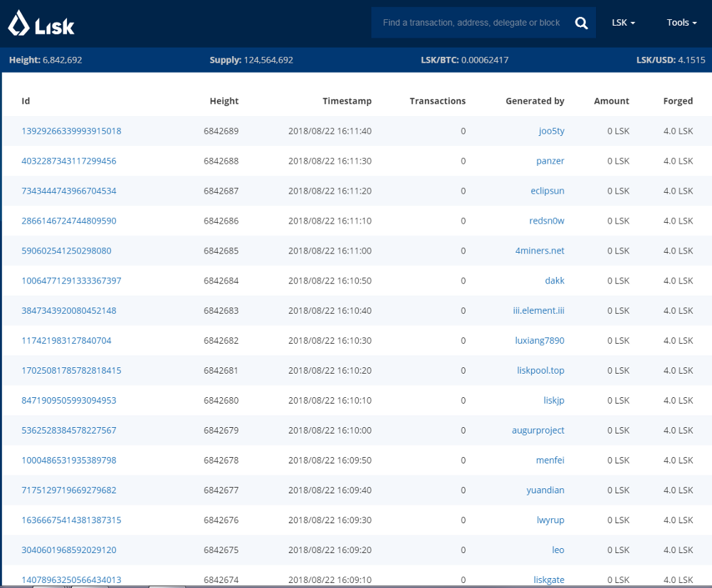Open block ID 2866146724744809590
This screenshot has width=712, height=588.
pos(69,221)
